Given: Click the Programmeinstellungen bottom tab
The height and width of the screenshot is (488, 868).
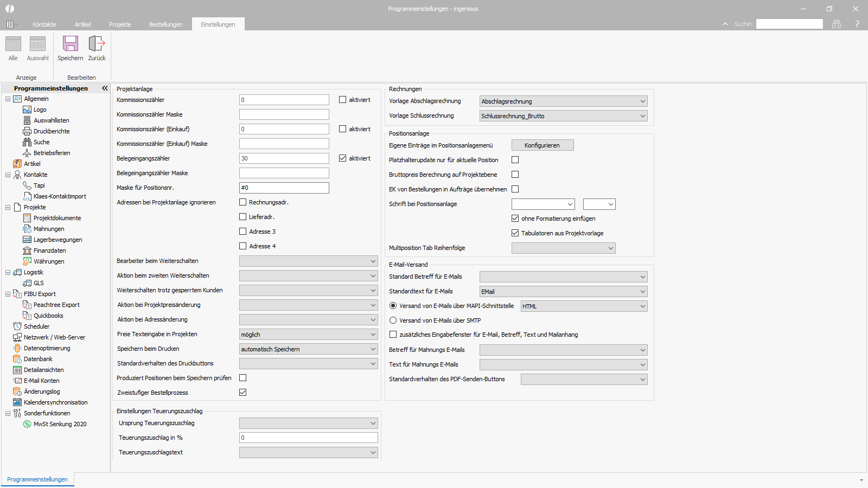Looking at the screenshot, I should 37,479.
